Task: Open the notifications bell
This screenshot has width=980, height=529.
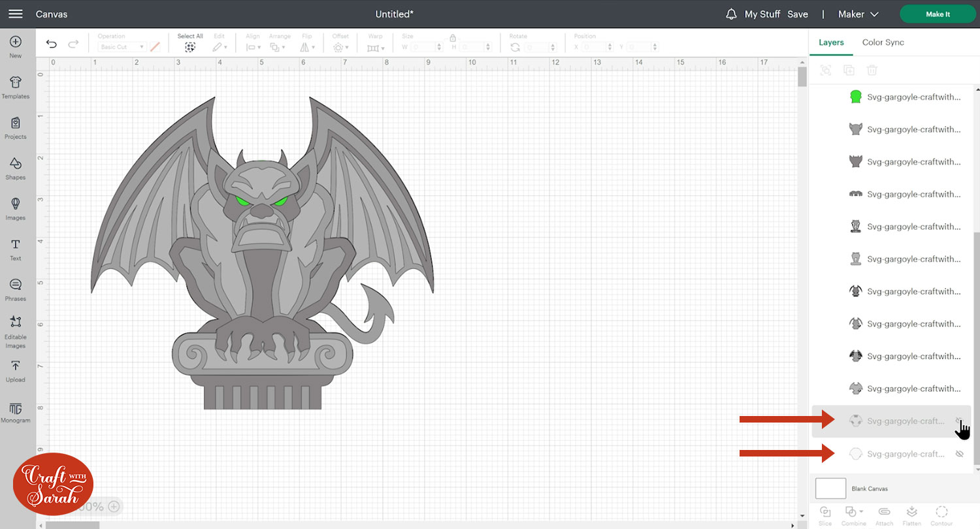Action: [731, 14]
